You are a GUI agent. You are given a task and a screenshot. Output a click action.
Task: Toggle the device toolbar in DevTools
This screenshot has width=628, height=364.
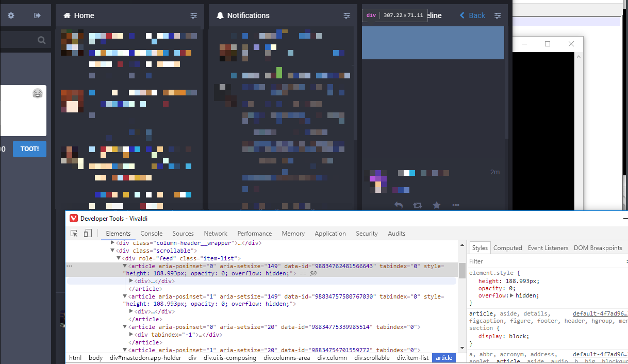[x=88, y=233]
